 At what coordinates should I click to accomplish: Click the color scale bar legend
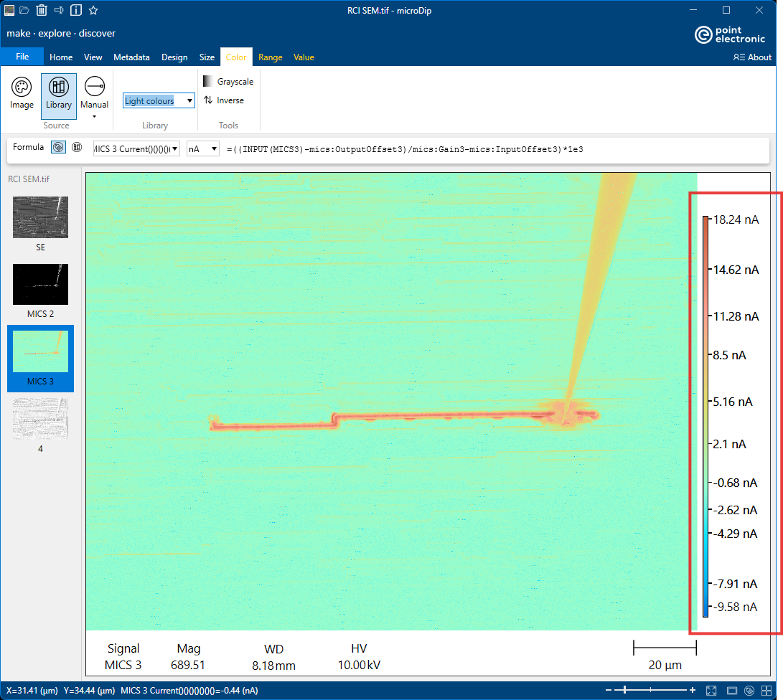[x=705, y=417]
